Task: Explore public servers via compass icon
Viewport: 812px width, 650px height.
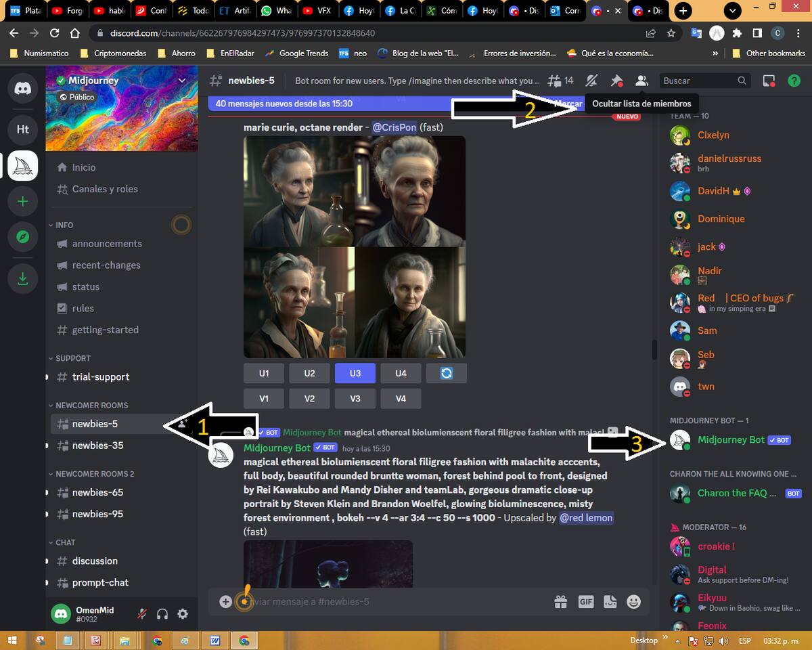Action: 23,236
